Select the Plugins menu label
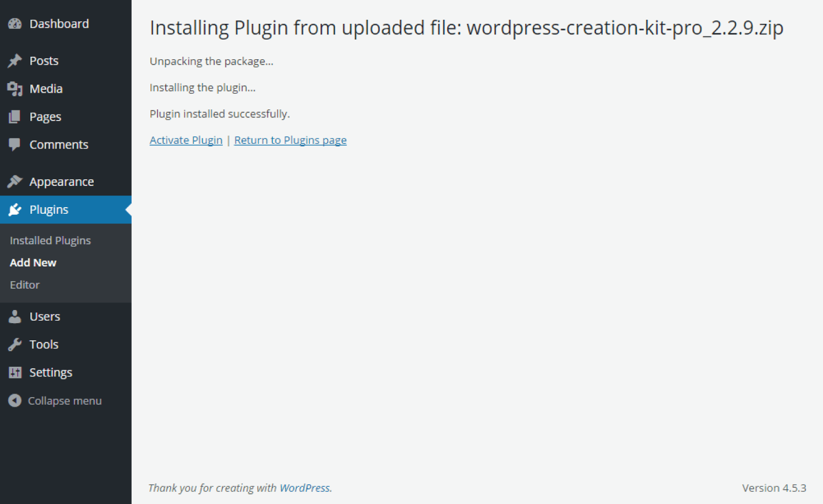Image resolution: width=823 pixels, height=504 pixels. (x=49, y=210)
